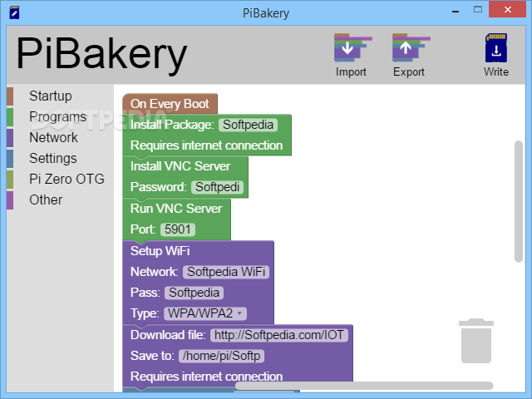Edit the VNC Password field

pyautogui.click(x=218, y=187)
